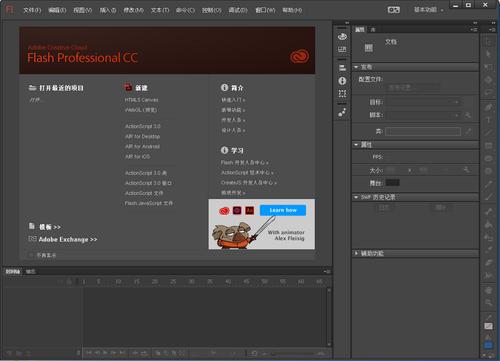Check the 不再显示 checkbox
Image resolution: width=500 pixels, height=361 pixels.
(x=31, y=255)
